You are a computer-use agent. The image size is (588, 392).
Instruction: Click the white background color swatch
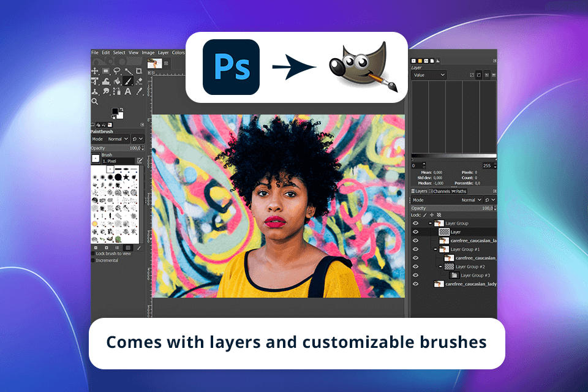pos(121,116)
